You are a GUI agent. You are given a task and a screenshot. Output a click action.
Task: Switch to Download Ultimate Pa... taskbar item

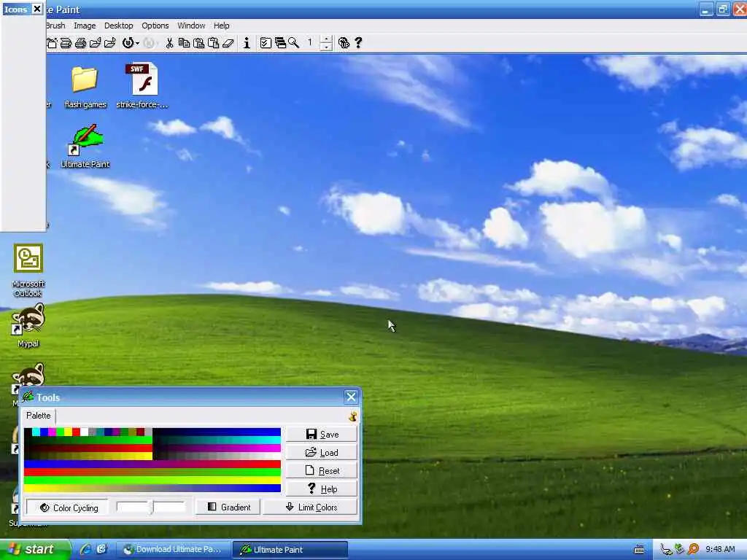[174, 550]
